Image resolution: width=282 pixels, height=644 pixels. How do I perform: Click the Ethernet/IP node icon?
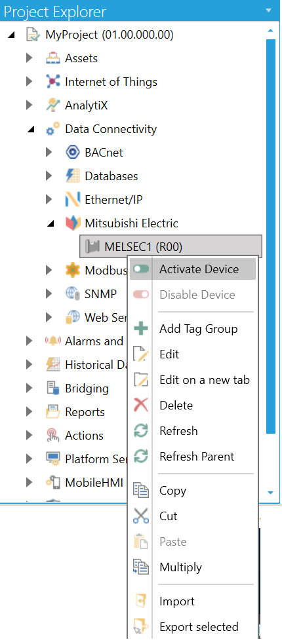point(73,200)
